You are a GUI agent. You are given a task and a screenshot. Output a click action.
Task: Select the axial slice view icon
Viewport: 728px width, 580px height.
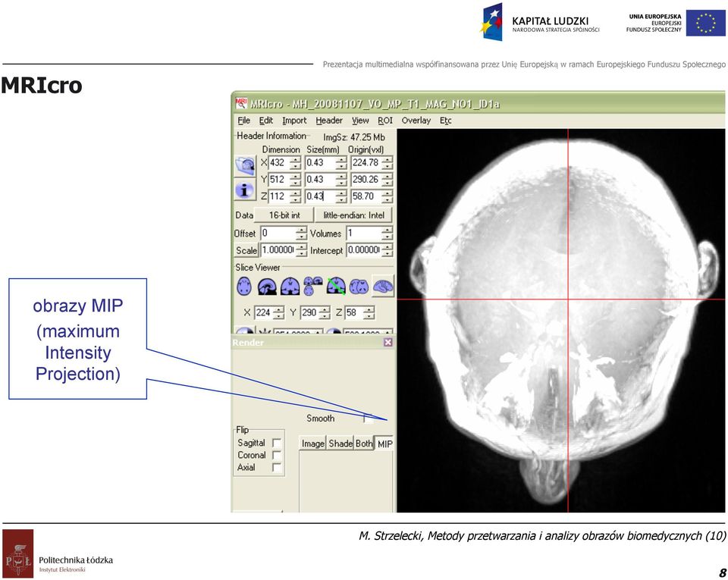tap(244, 287)
